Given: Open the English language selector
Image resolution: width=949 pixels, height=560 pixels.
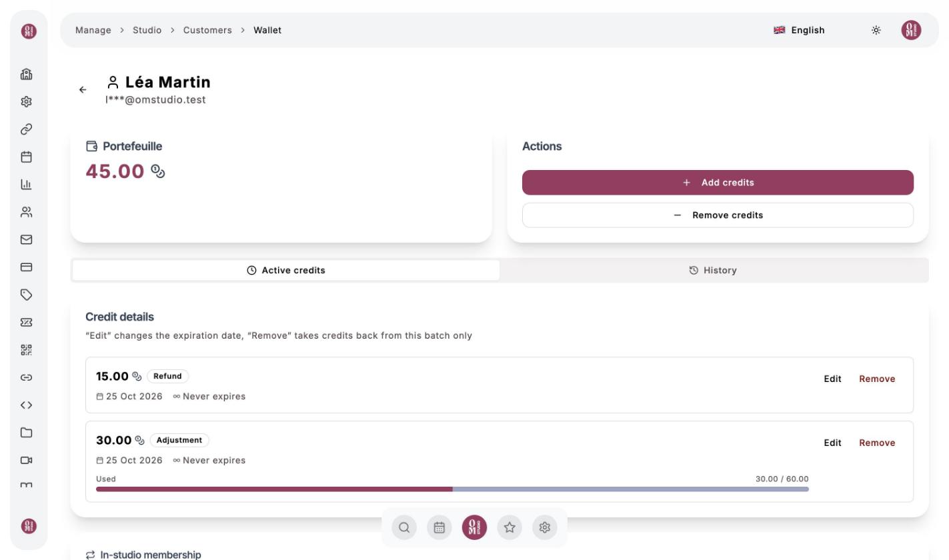Looking at the screenshot, I should point(799,30).
